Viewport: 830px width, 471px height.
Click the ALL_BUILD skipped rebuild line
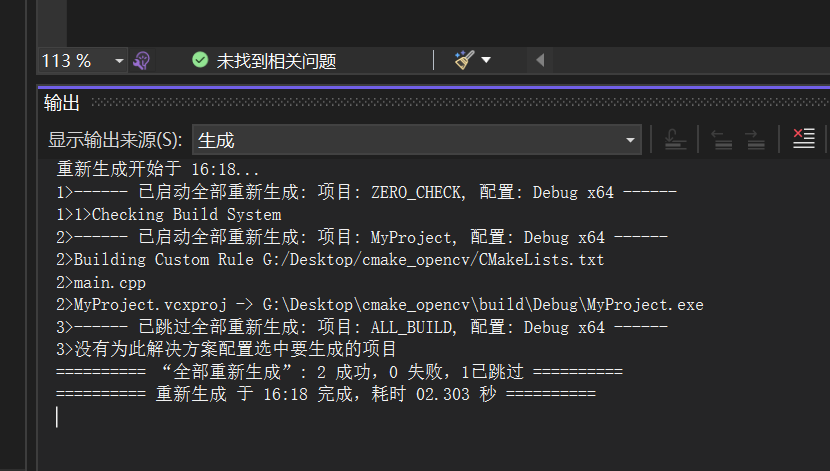coord(362,328)
